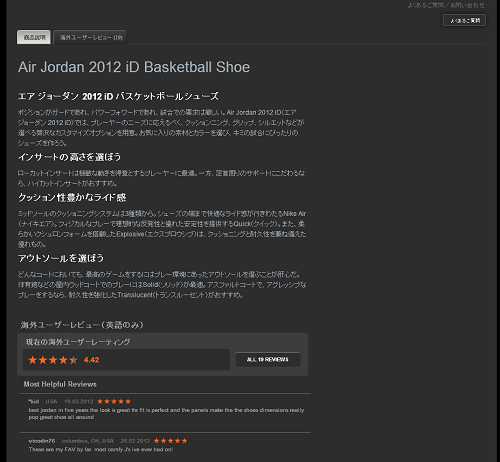Click the インサートの高さを選ぼう heading
500x462 pixels.
[69, 157]
